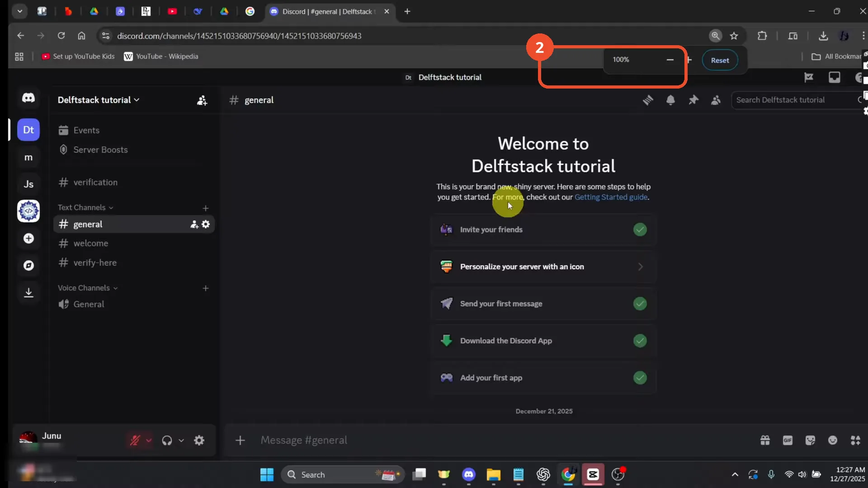Decrease zoom with the minus button

[670, 60]
